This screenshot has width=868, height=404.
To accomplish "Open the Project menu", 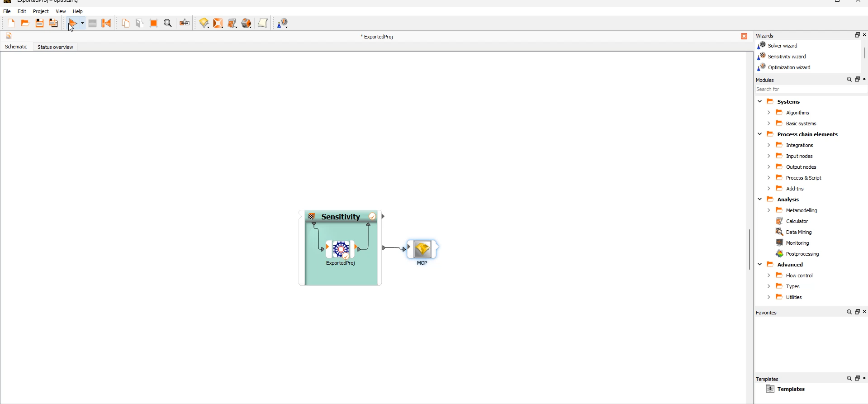I will [x=41, y=11].
